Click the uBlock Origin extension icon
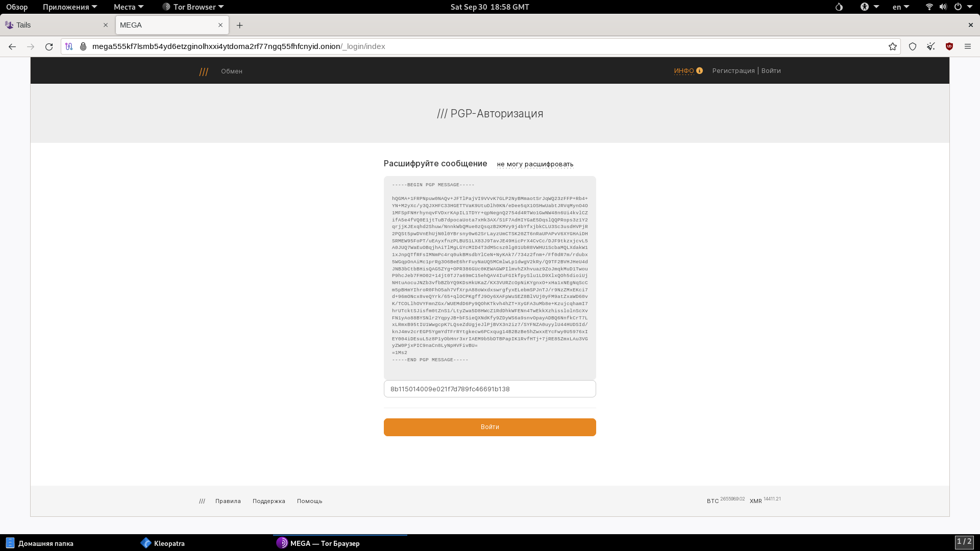980x551 pixels. 949,46
